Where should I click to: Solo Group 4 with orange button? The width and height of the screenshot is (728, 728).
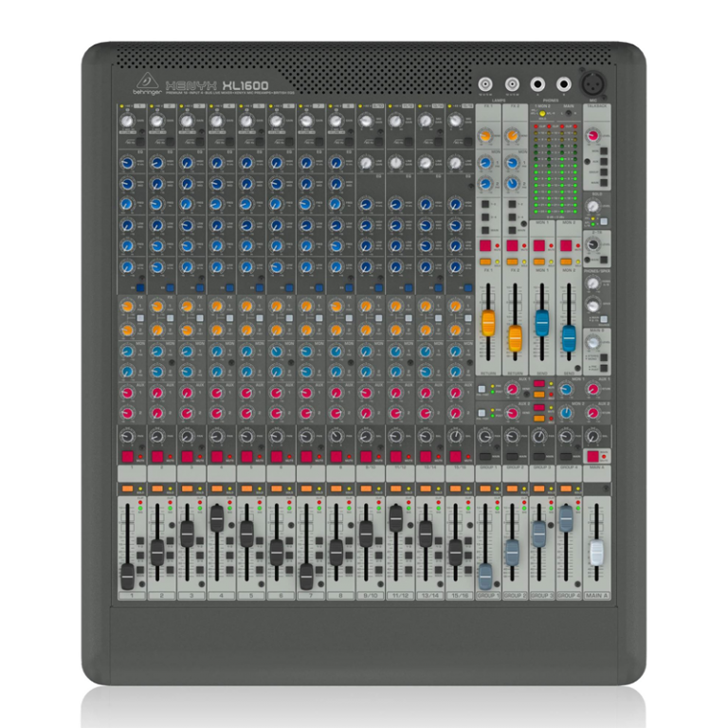click(566, 489)
